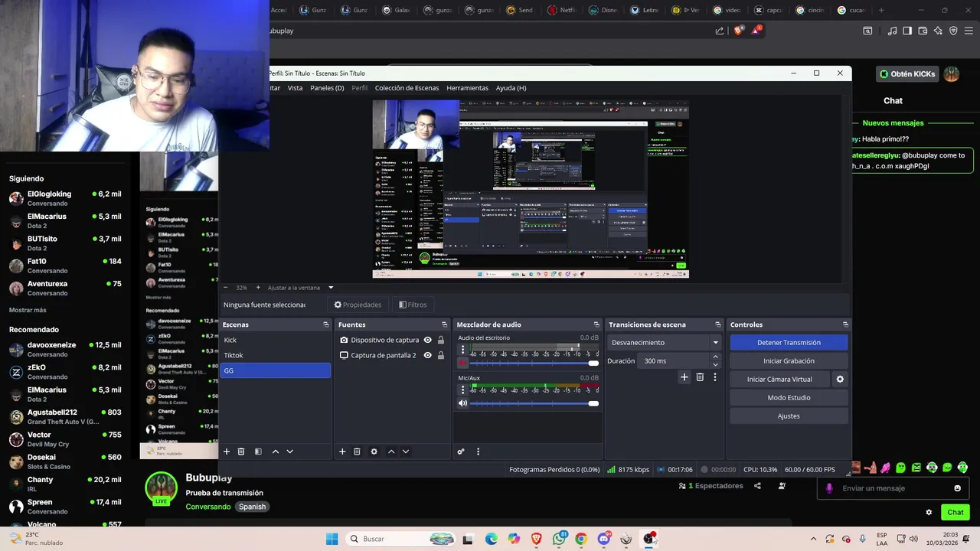The height and width of the screenshot is (551, 980).
Task: Toggle lock on Captura de pantalla 2 source
Action: [x=441, y=355]
